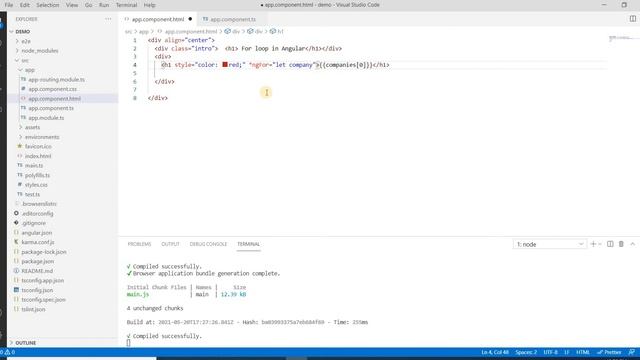
Task: Select the TERMINAL panel tab
Action: point(248,244)
